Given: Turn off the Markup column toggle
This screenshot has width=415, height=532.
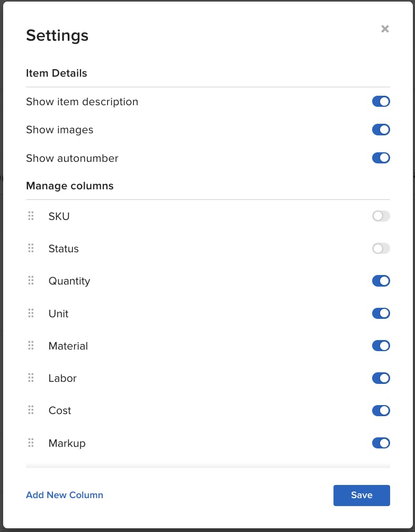Looking at the screenshot, I should [x=381, y=443].
